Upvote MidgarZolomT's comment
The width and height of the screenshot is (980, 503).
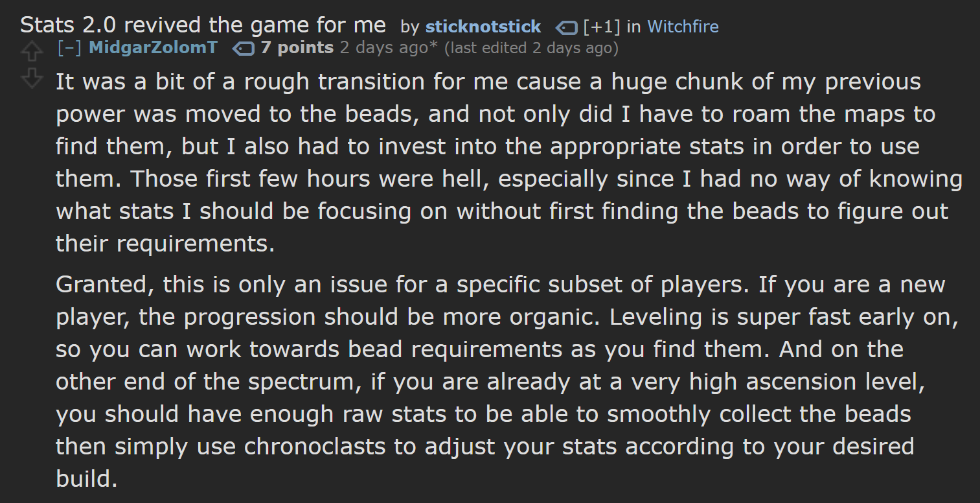tap(31, 50)
